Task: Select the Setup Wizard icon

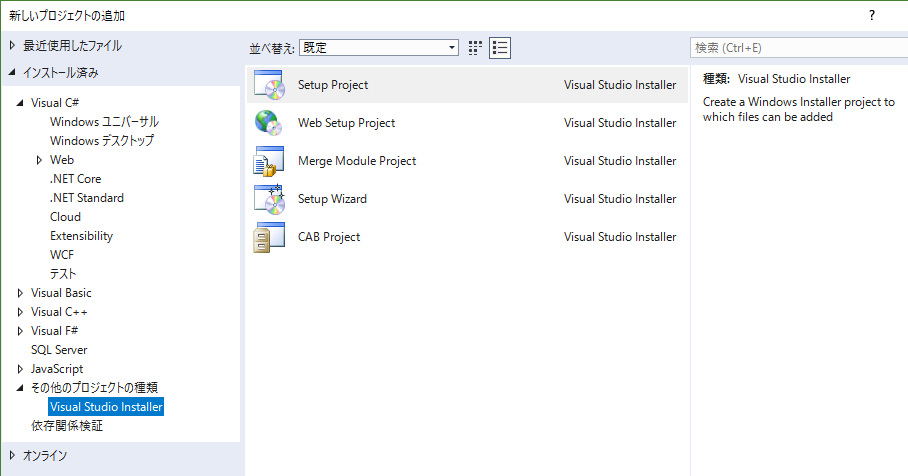Action: coord(269,199)
